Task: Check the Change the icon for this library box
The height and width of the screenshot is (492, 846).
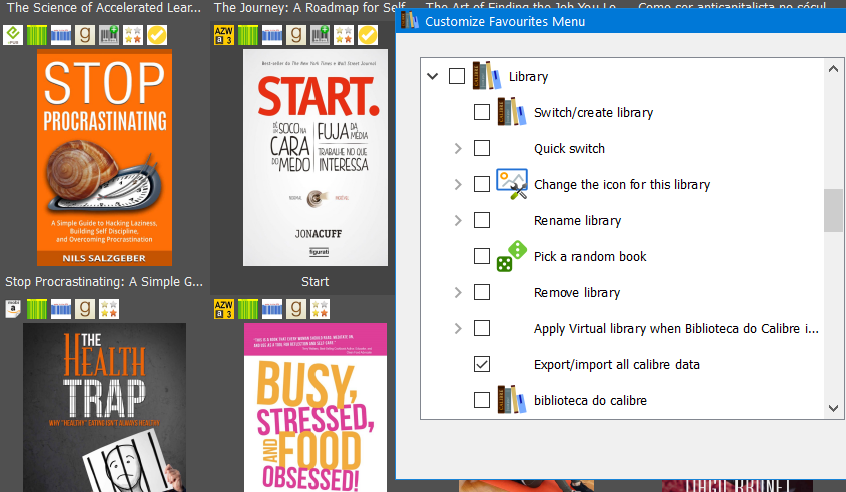Action: 482,184
